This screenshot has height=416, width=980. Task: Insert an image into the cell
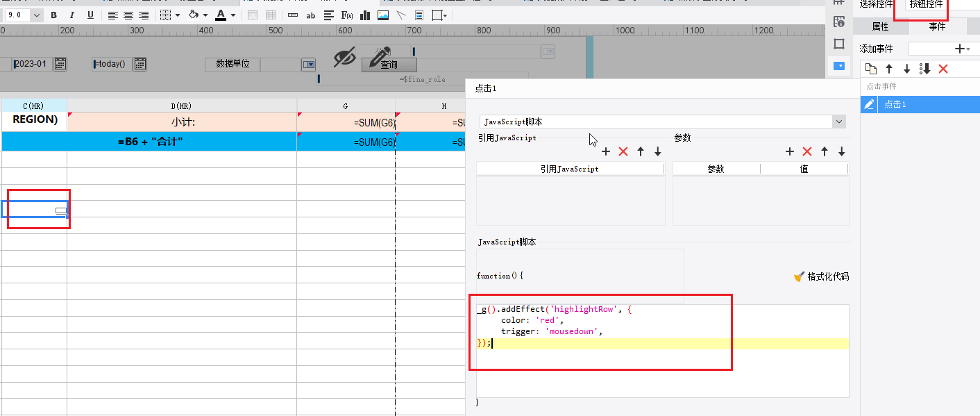[x=383, y=15]
